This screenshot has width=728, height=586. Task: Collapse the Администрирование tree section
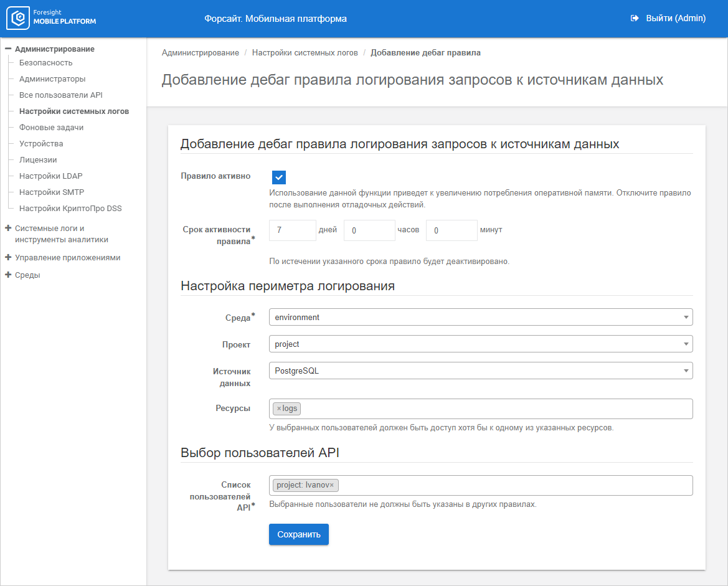(x=8, y=49)
